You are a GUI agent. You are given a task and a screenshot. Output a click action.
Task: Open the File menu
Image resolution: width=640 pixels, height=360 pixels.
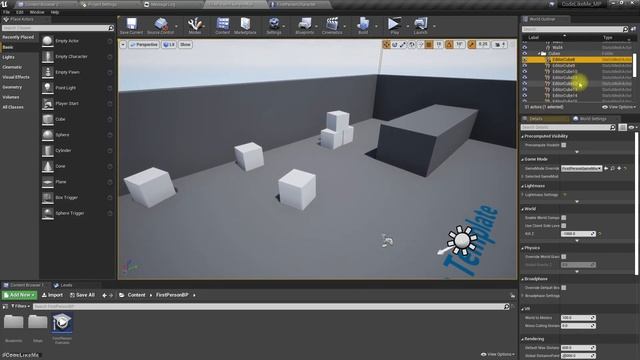point(7,12)
